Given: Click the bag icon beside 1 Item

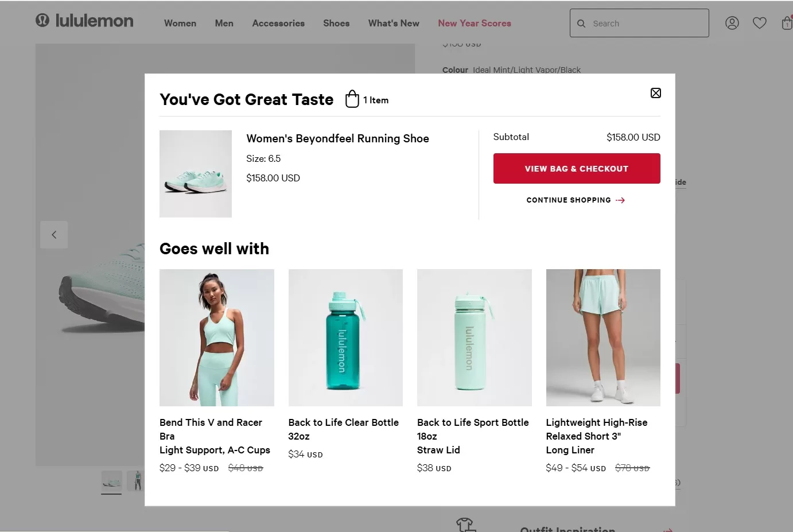Looking at the screenshot, I should (352, 99).
